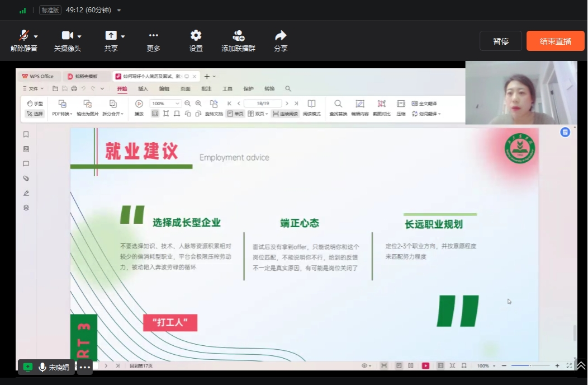
Task: Click the 截图对比 screenshot compare icon
Action: 381,104
